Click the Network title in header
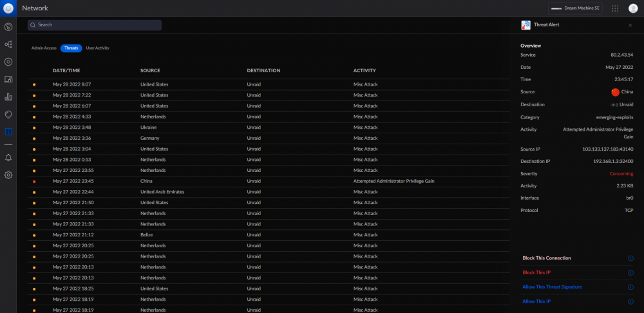 click(35, 8)
